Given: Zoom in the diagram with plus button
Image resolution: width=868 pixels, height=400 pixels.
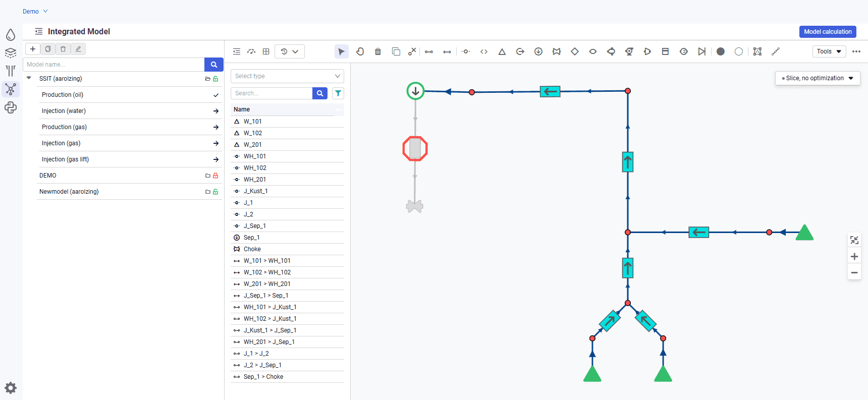Looking at the screenshot, I should (x=854, y=256).
